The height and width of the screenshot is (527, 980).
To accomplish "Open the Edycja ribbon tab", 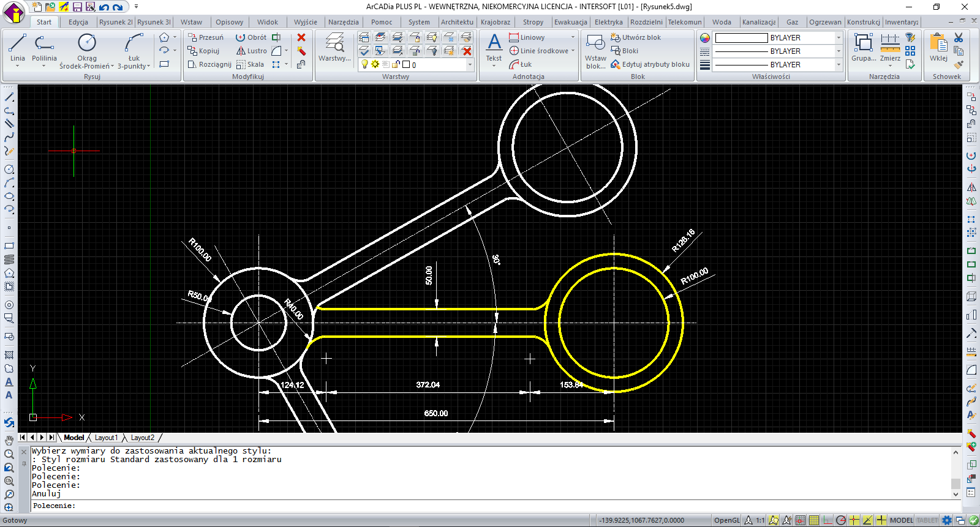I will click(x=78, y=22).
